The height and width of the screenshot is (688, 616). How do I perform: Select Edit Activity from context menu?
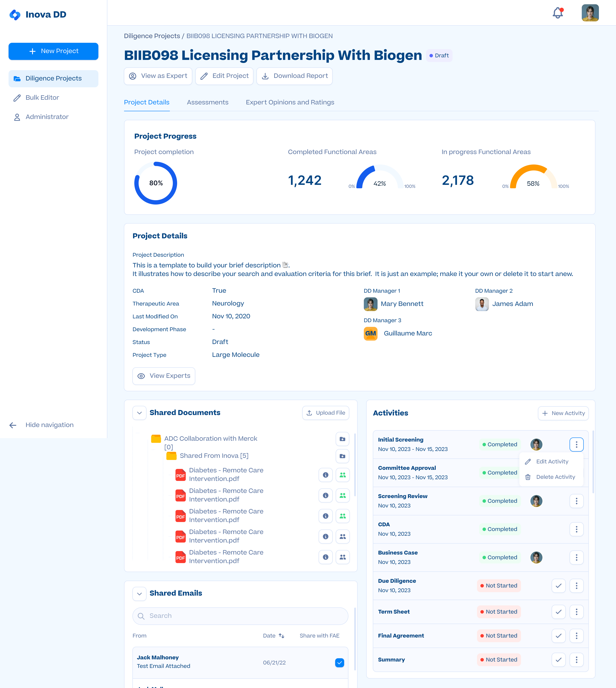pos(551,462)
